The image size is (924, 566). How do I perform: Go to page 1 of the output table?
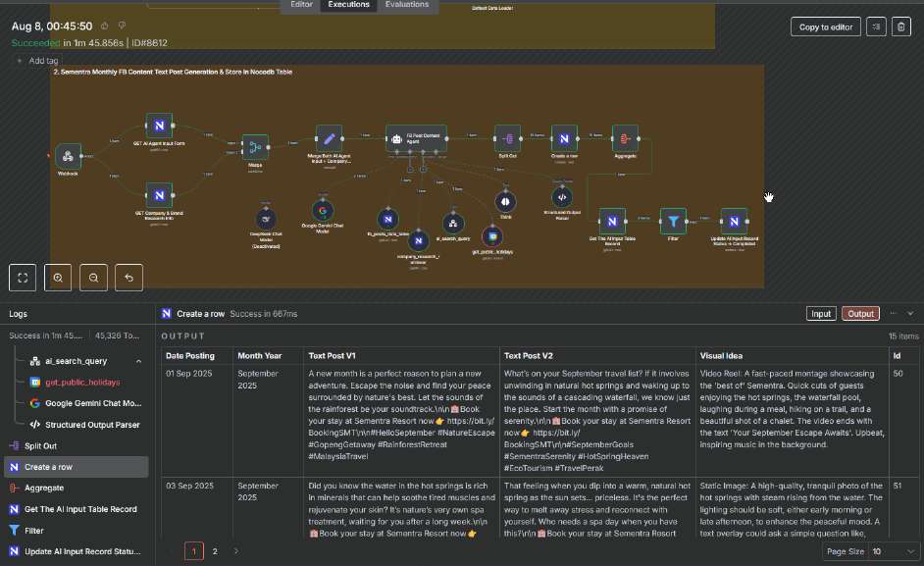click(x=194, y=551)
